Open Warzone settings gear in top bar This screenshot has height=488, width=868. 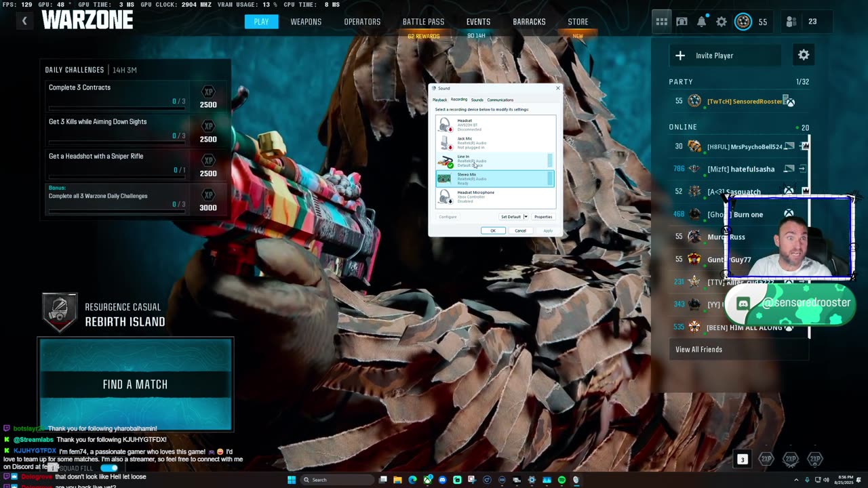[x=722, y=22]
